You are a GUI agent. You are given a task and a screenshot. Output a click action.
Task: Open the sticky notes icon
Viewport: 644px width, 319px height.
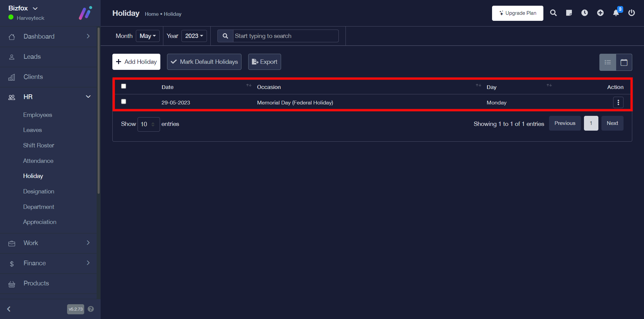click(569, 13)
